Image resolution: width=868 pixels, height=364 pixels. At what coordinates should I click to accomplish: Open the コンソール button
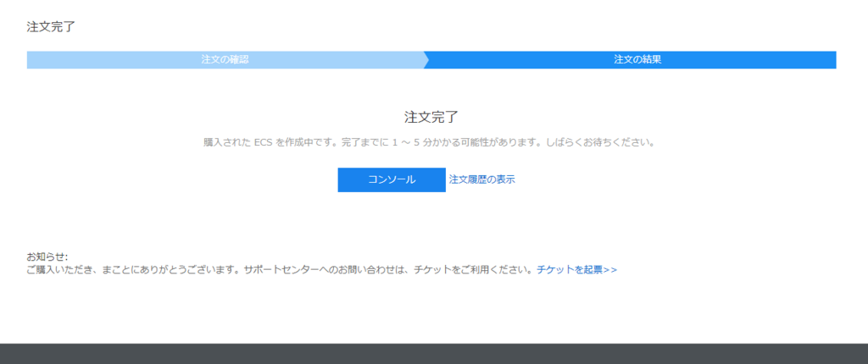click(392, 179)
